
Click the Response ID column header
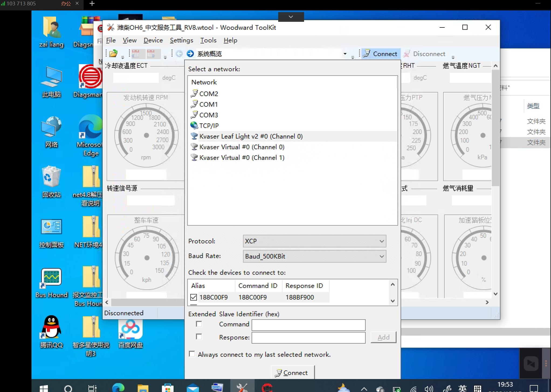pyautogui.click(x=306, y=286)
